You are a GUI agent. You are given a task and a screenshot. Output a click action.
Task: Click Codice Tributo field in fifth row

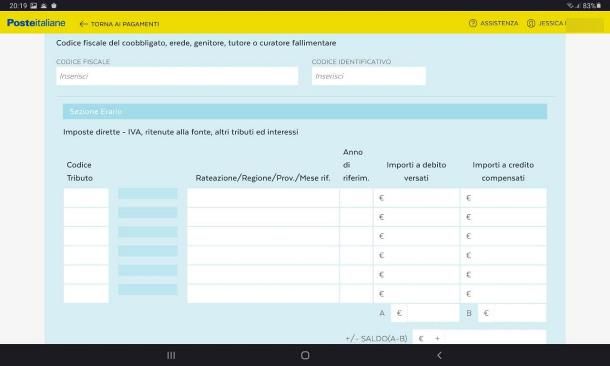point(86,275)
